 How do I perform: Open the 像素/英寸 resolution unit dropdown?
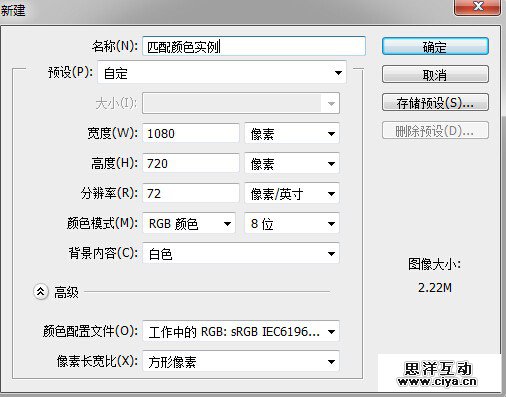pyautogui.click(x=292, y=193)
